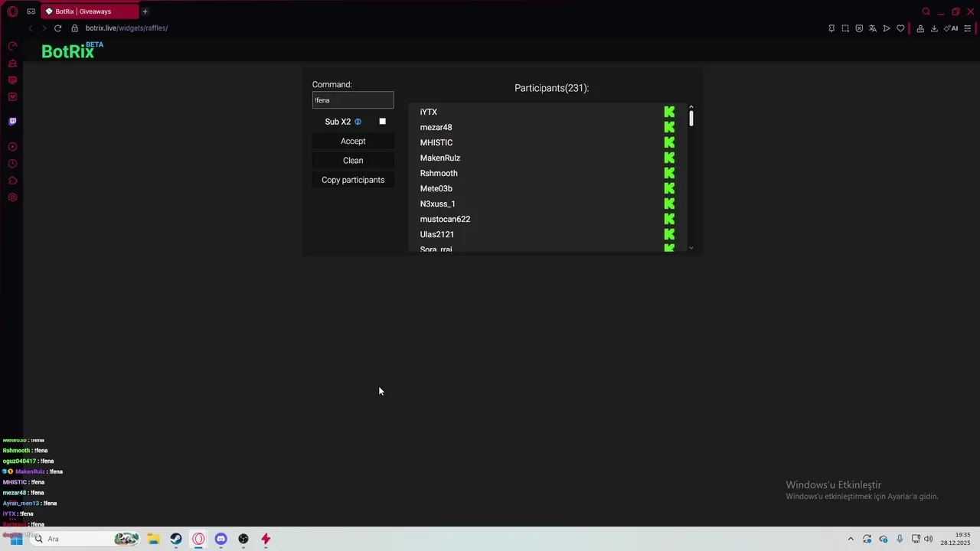Open the translate page icon
This screenshot has height=551, width=980.
(x=873, y=28)
